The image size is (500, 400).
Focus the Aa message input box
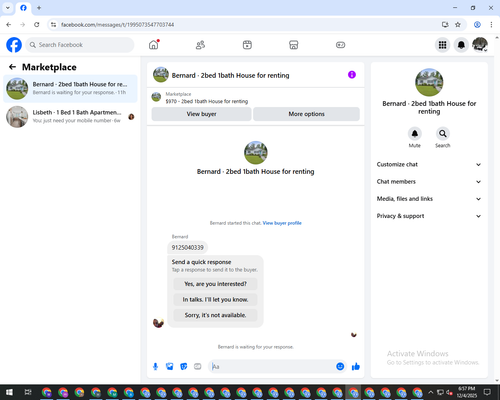272,367
